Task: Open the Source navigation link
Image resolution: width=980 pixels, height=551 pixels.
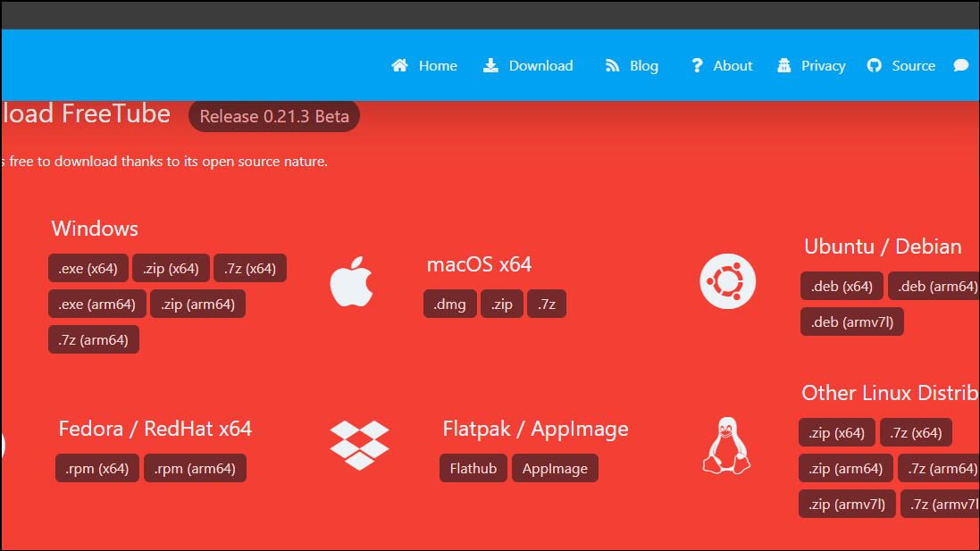Action: (x=913, y=65)
